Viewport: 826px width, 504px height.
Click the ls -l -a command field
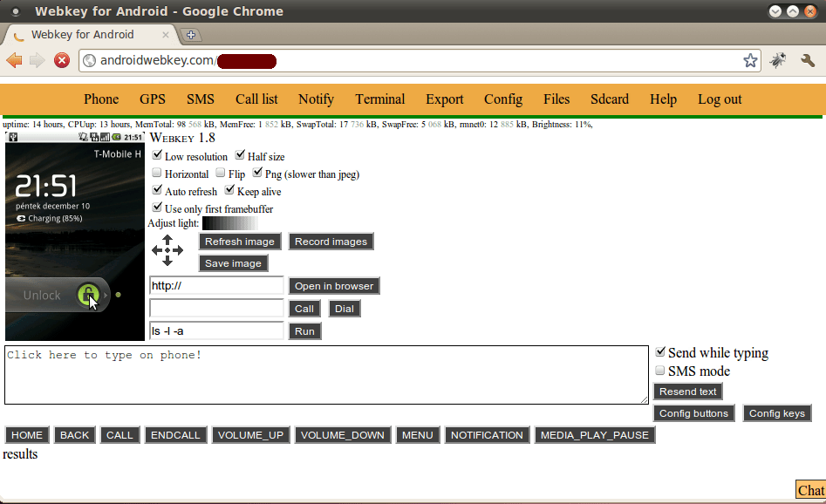point(216,330)
